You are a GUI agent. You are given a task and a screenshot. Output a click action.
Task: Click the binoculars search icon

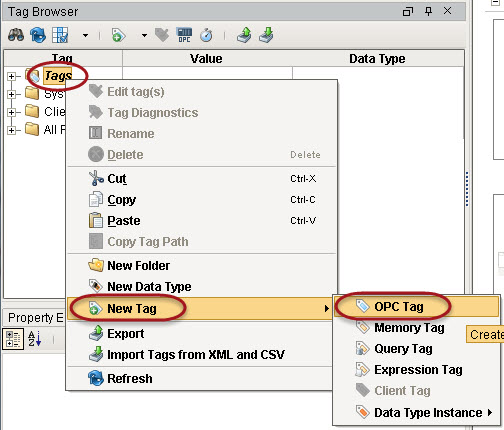pyautogui.click(x=16, y=35)
